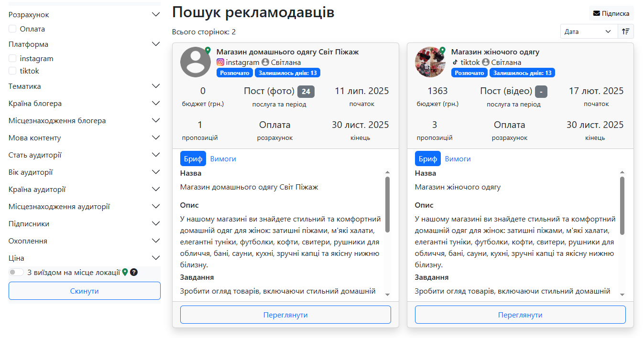The height and width of the screenshot is (338, 644).
Task: Tick the tiktok platform checkbox
Action: (x=12, y=71)
